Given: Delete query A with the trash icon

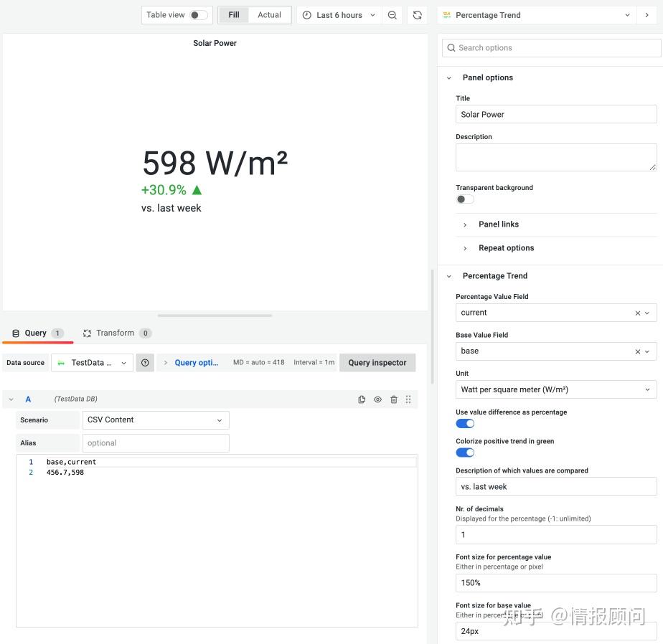Looking at the screenshot, I should 394,399.
